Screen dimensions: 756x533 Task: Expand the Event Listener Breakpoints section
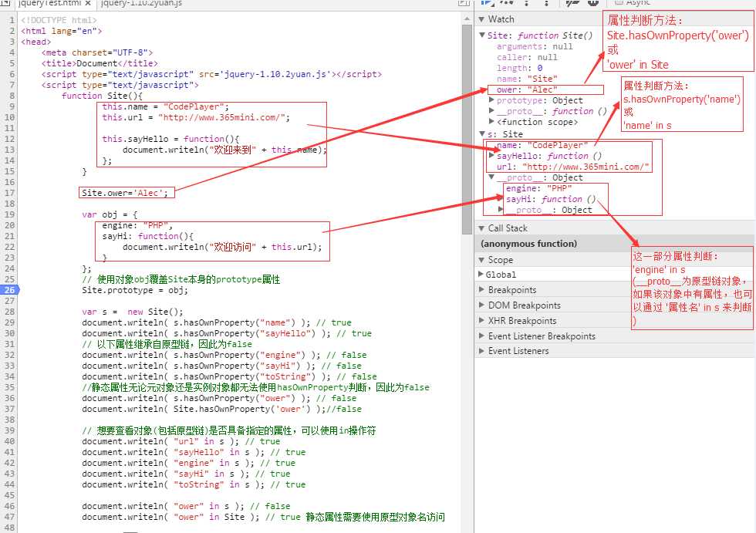(481, 336)
